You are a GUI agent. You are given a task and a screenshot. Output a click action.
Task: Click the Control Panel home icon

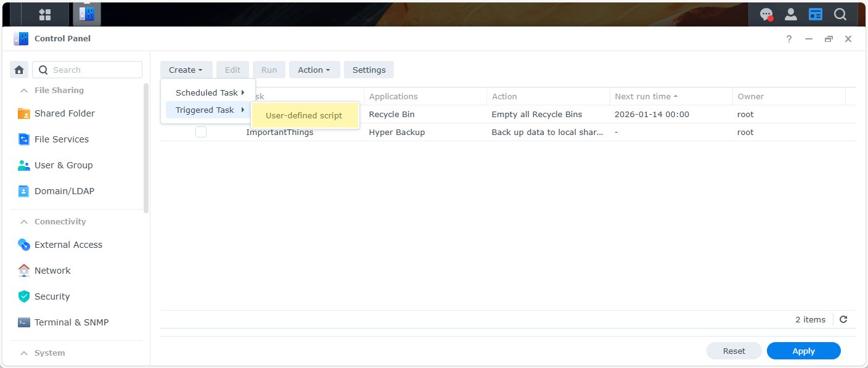coord(19,70)
